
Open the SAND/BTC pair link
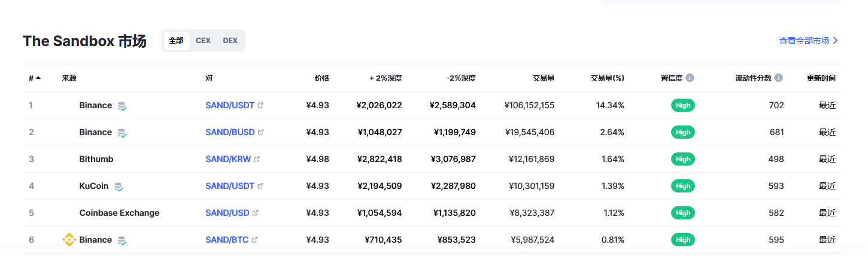click(227, 240)
